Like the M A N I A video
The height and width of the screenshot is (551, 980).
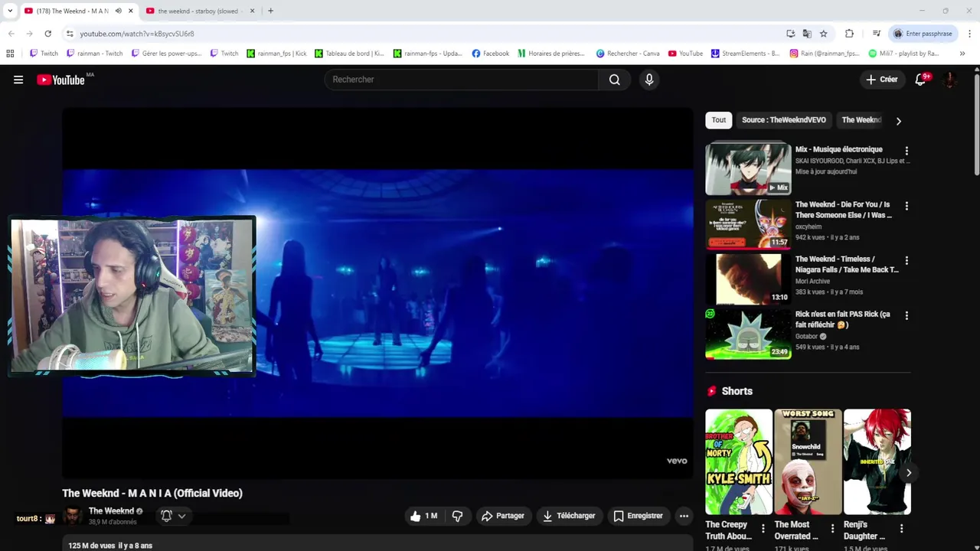tap(423, 516)
